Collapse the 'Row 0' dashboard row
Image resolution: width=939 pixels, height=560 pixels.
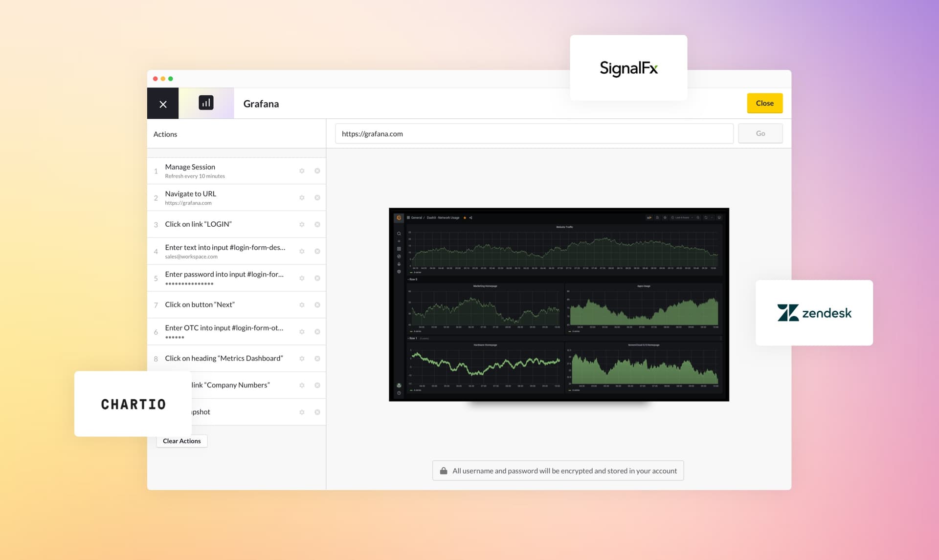coord(411,279)
